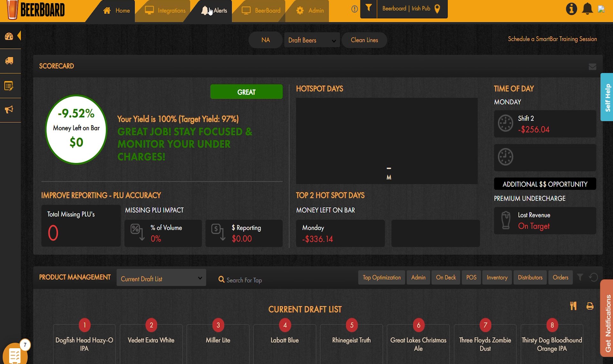Click the megaphone announcements sidebar icon

tap(9, 110)
